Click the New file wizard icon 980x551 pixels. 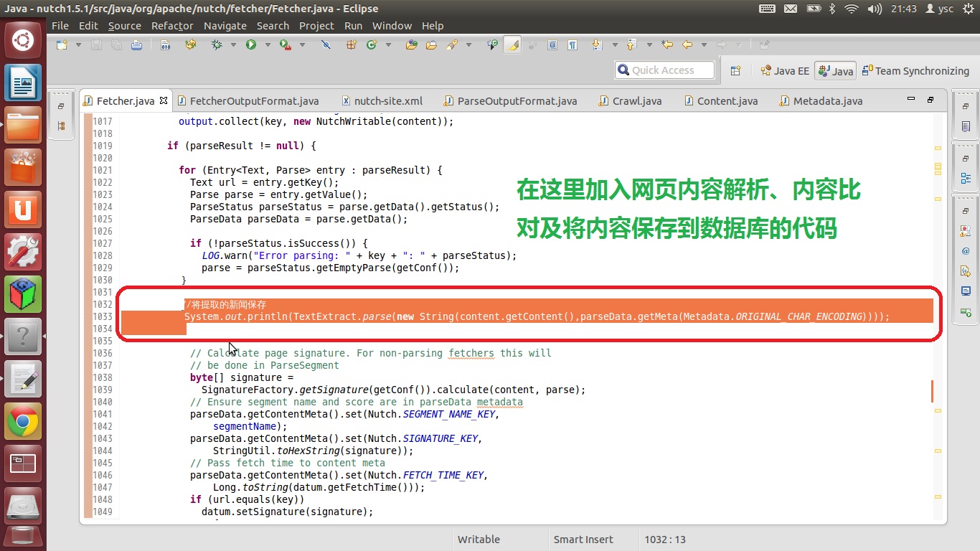point(62,45)
